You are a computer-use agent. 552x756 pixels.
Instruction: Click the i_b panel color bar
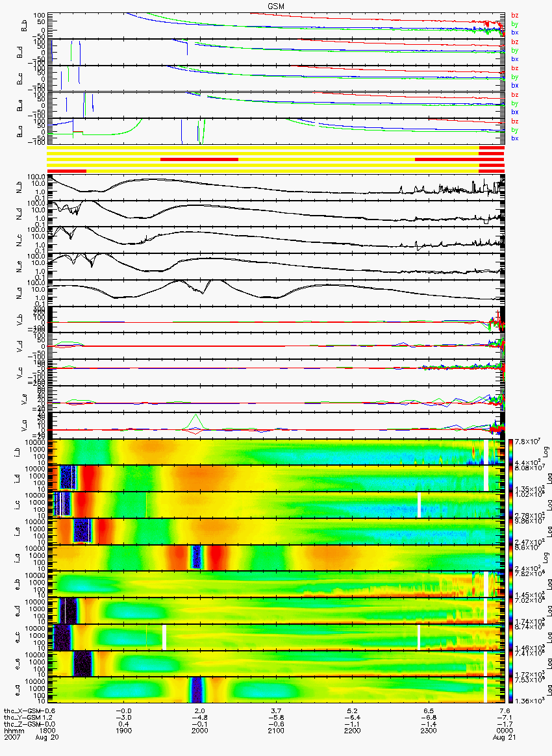[510, 452]
